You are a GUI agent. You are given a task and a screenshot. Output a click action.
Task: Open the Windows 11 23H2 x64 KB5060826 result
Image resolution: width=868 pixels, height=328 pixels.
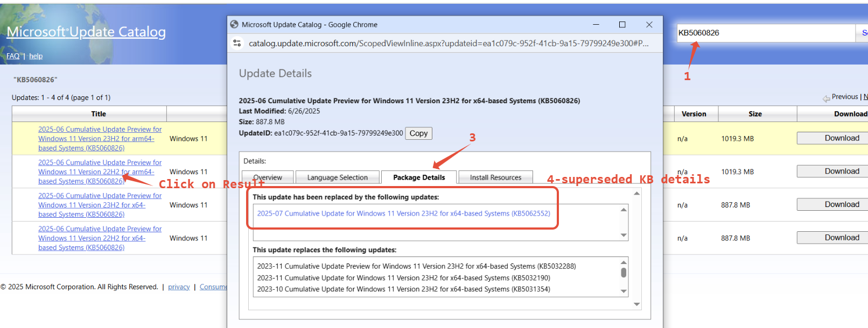click(x=100, y=205)
